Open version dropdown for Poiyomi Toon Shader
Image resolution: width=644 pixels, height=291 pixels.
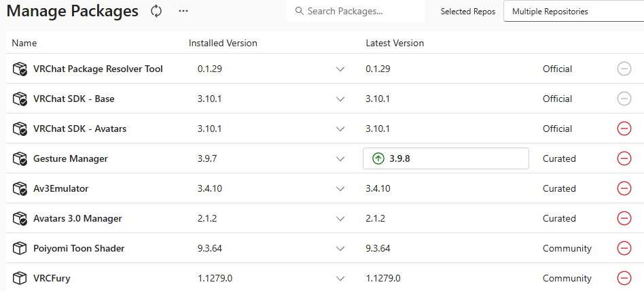click(340, 248)
